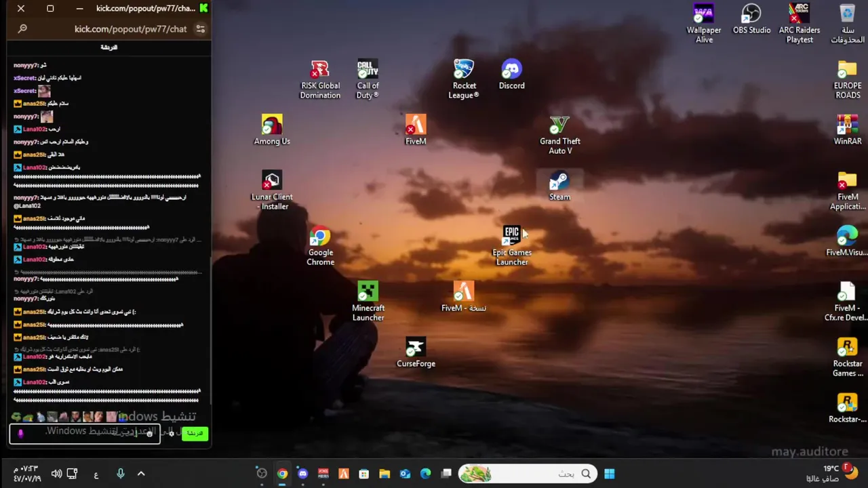
Task: Select the Wallpaper Alive desktop icon
Action: 704,24
